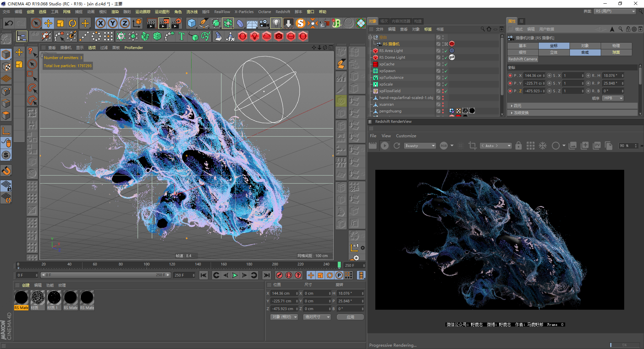
Task: Start IPR with RenderView play icon
Action: [x=385, y=146]
